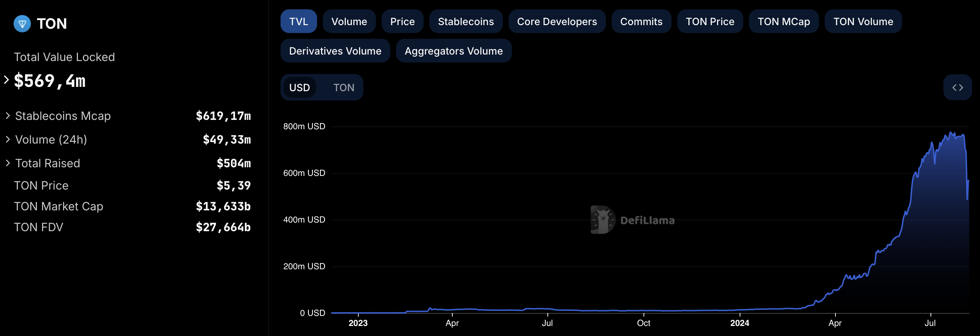
Task: Expand the Stablecoins Mcap row
Action: coord(8,116)
